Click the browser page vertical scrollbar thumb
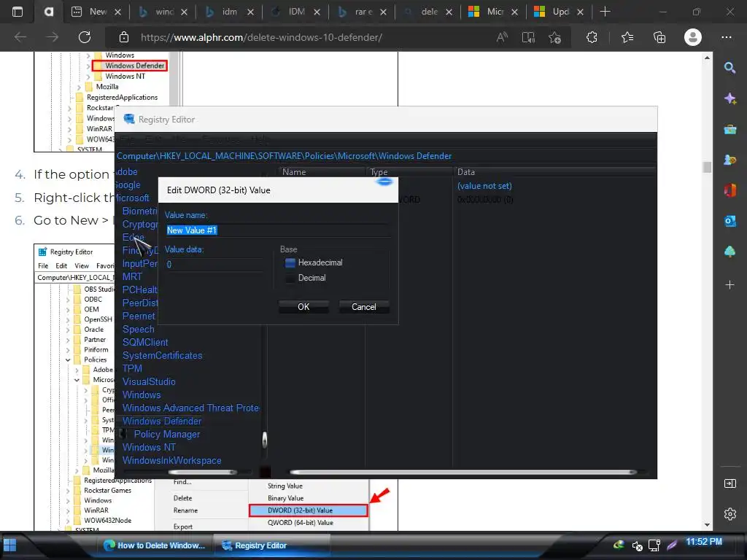Image resolution: width=747 pixels, height=560 pixels. (x=707, y=167)
